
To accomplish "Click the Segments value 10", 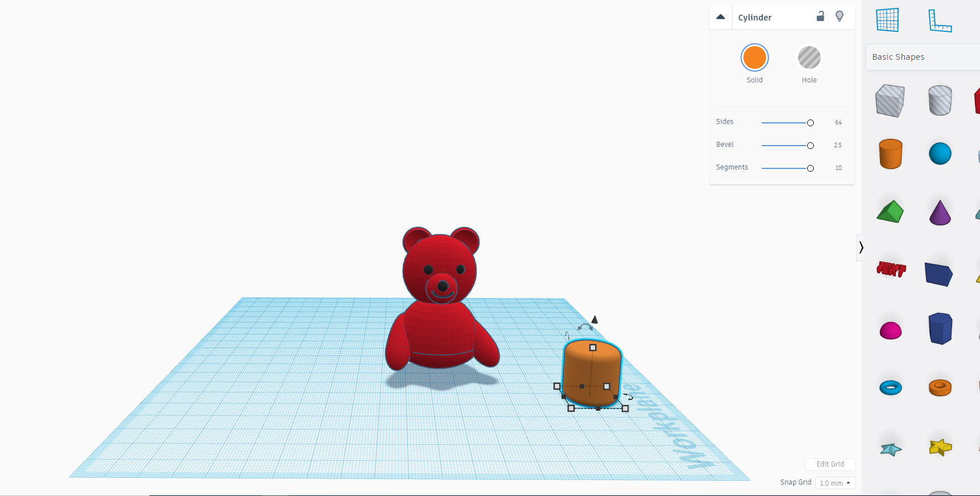I will coord(838,168).
